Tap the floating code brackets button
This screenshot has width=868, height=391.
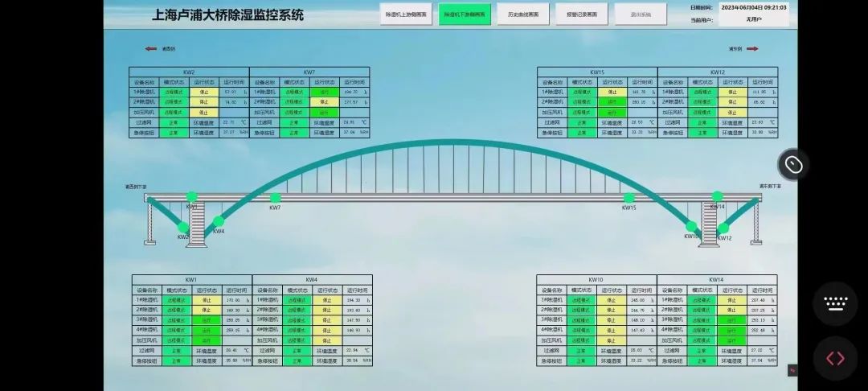pyautogui.click(x=835, y=358)
